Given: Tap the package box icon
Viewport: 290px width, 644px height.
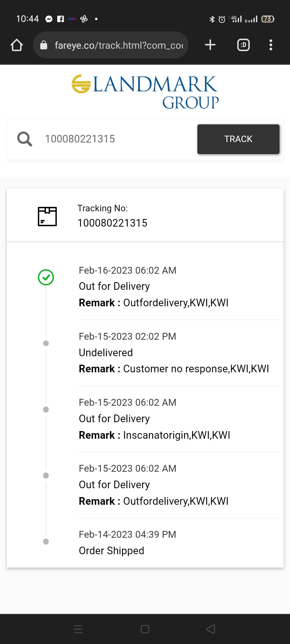Looking at the screenshot, I should pyautogui.click(x=47, y=217).
